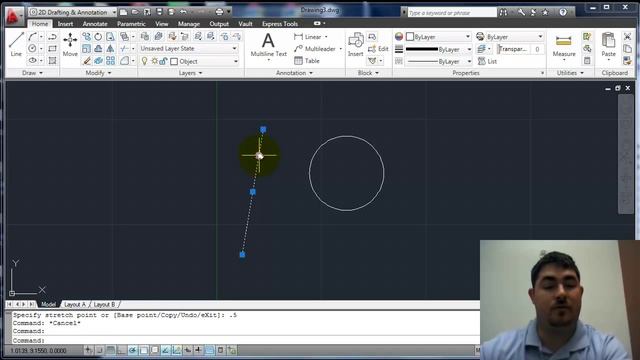Open the ByLayer lineweight dropdown

pos(438,49)
